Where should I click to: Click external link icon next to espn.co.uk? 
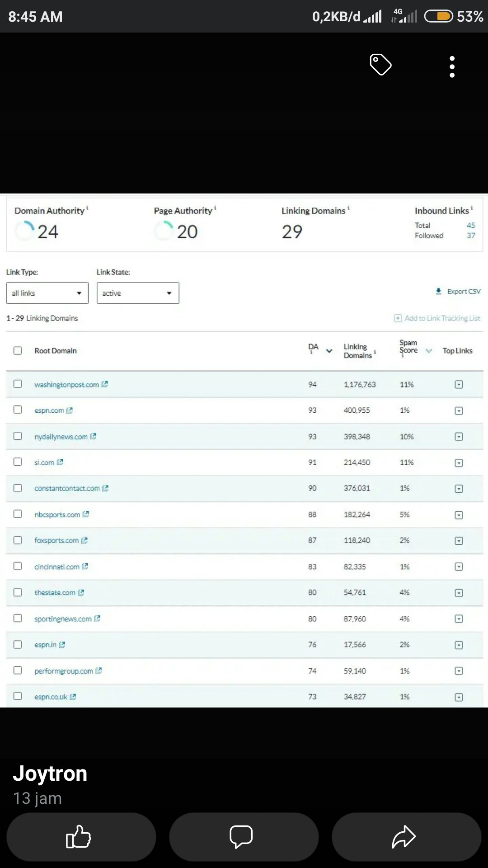pos(73,697)
